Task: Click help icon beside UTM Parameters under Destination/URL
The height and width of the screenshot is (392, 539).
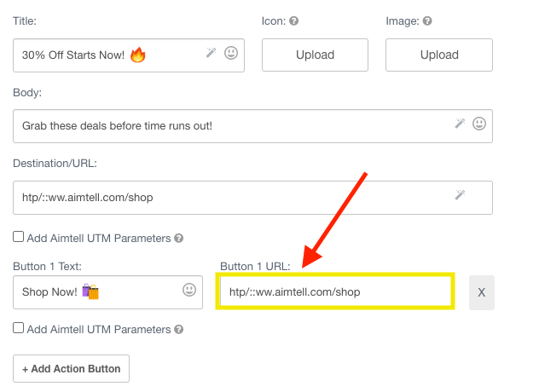Action: point(179,239)
